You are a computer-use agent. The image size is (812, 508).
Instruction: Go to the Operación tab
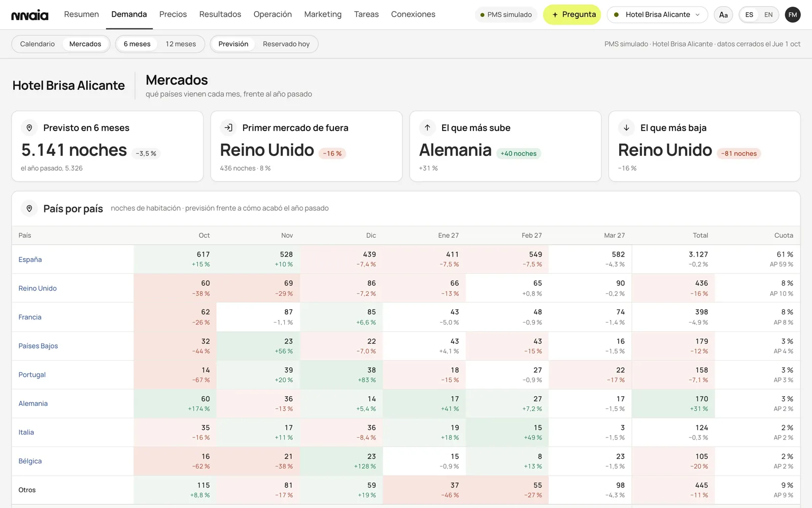(x=273, y=14)
